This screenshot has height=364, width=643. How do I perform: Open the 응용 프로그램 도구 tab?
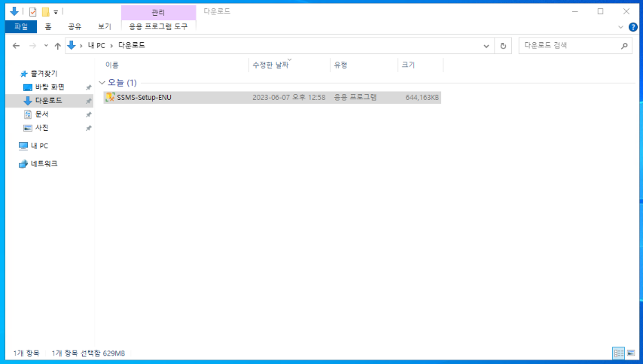(158, 26)
